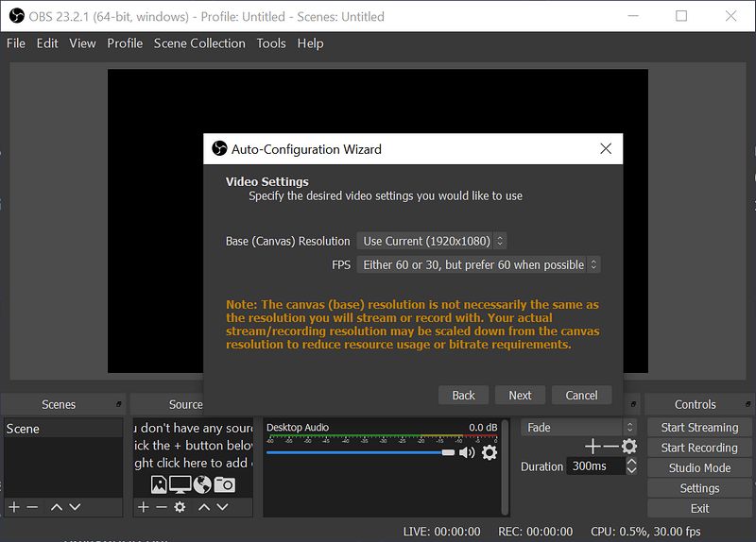Open the Scene Collection menu

click(x=199, y=43)
